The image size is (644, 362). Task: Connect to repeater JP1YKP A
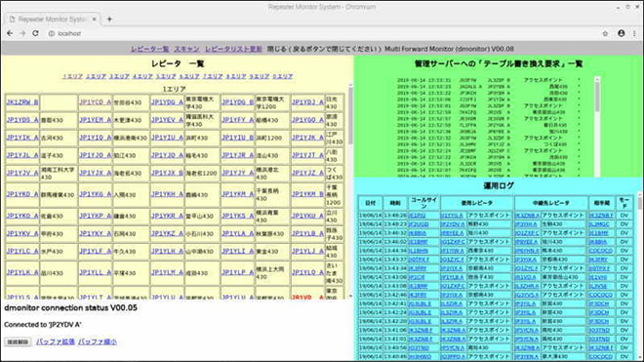(96, 216)
